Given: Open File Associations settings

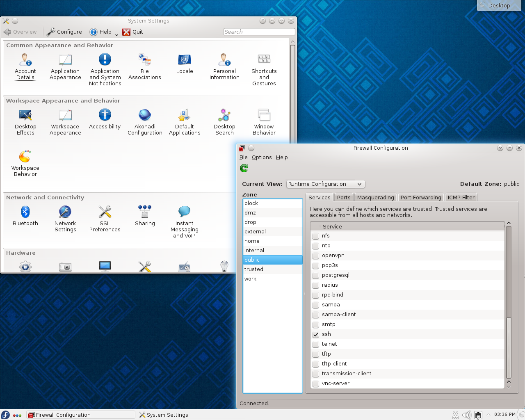Looking at the screenshot, I should point(145,66).
